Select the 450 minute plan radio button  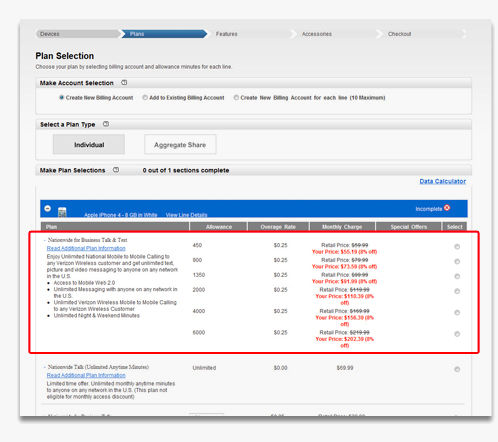[x=457, y=247]
